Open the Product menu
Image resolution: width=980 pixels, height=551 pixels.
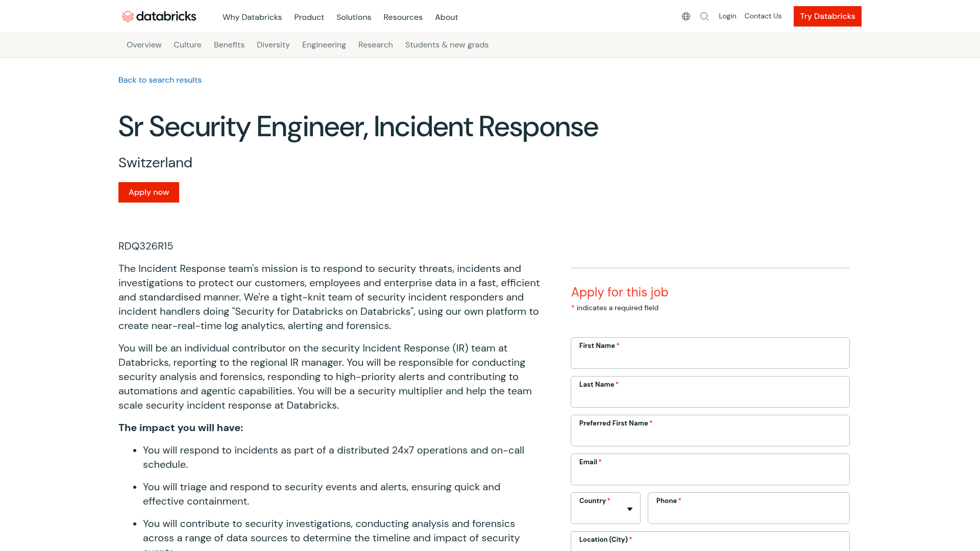(x=309, y=17)
